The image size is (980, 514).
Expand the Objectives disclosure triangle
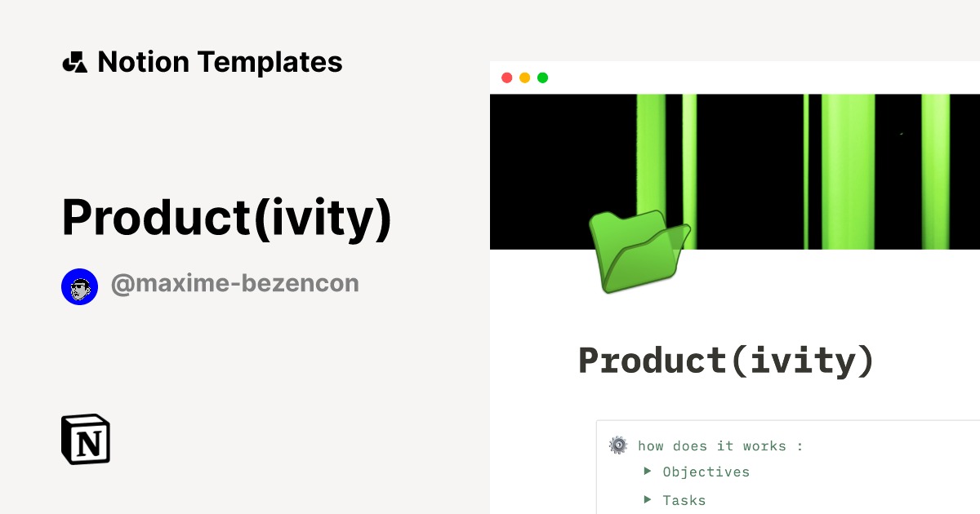(x=648, y=472)
